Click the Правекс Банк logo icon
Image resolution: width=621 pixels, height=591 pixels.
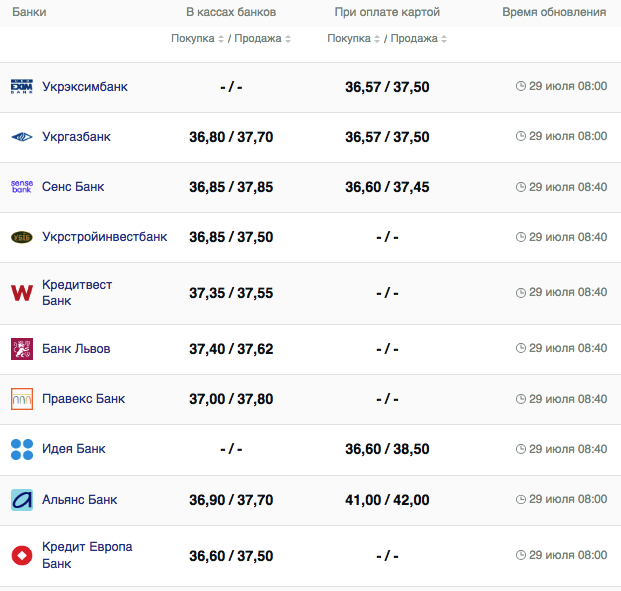(22, 399)
